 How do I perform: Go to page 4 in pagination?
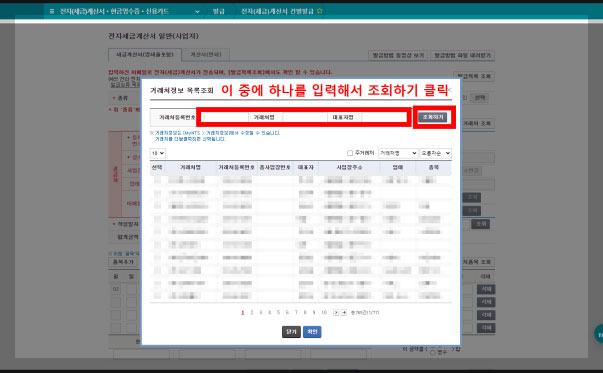(x=270, y=313)
